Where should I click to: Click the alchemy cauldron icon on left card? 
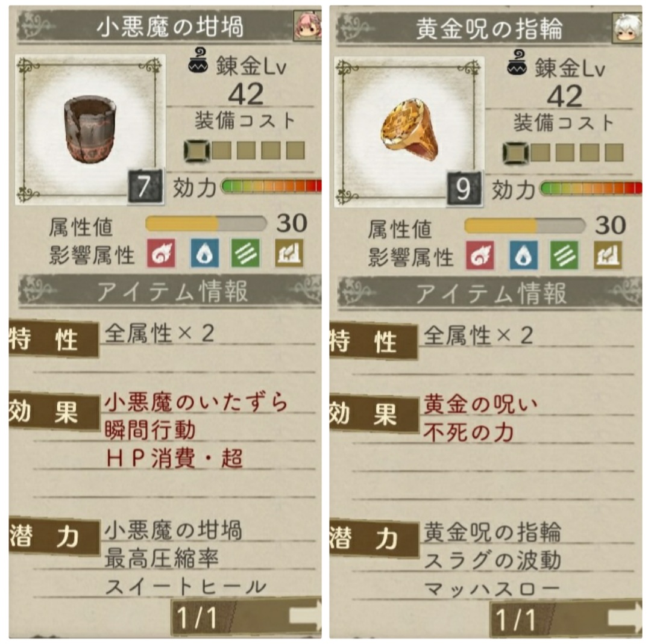[x=198, y=61]
